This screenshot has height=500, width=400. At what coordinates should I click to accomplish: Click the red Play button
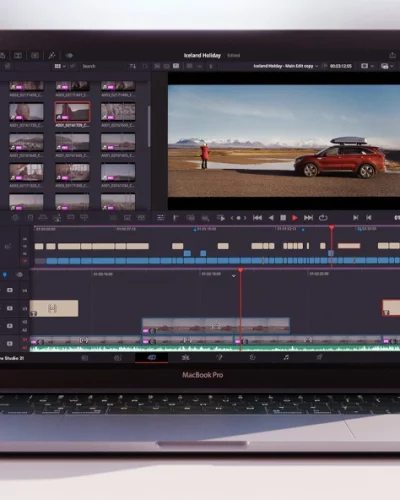coord(295,218)
